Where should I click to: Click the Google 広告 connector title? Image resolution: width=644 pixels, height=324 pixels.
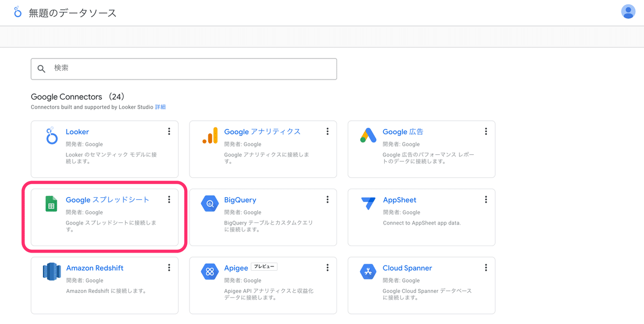pyautogui.click(x=403, y=132)
